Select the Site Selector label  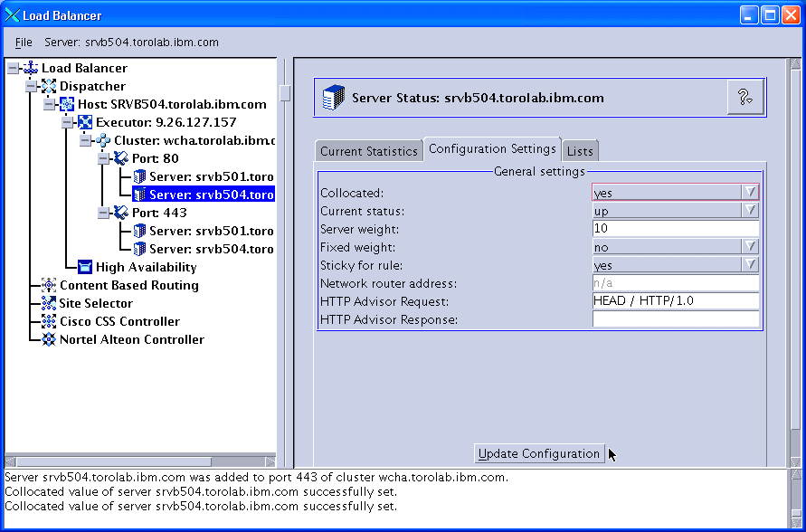tap(96, 303)
